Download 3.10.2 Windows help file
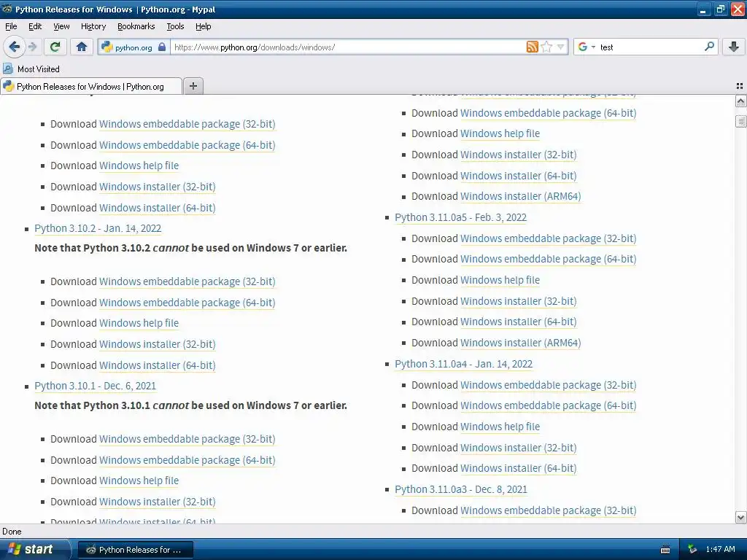Screen dimensions: 747x560 [139, 323]
